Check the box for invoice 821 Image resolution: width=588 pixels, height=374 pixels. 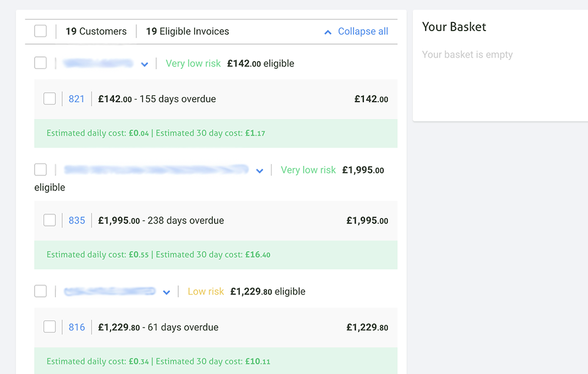50,99
